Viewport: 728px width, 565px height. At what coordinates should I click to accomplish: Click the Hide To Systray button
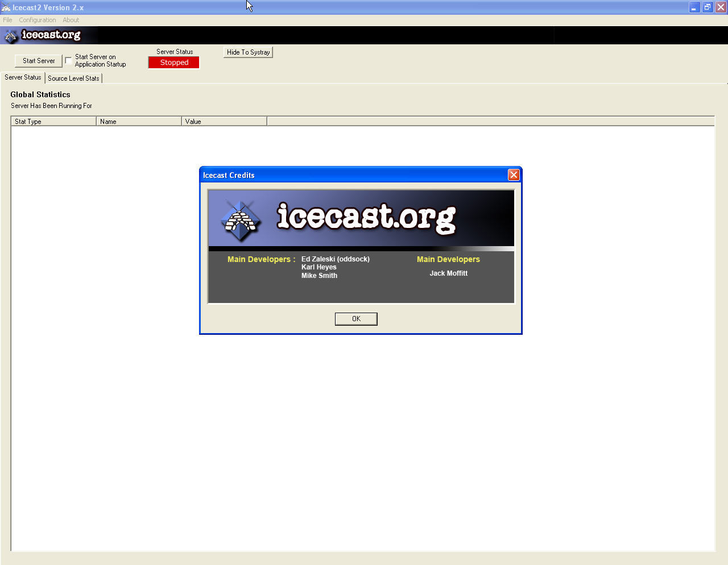coord(248,52)
